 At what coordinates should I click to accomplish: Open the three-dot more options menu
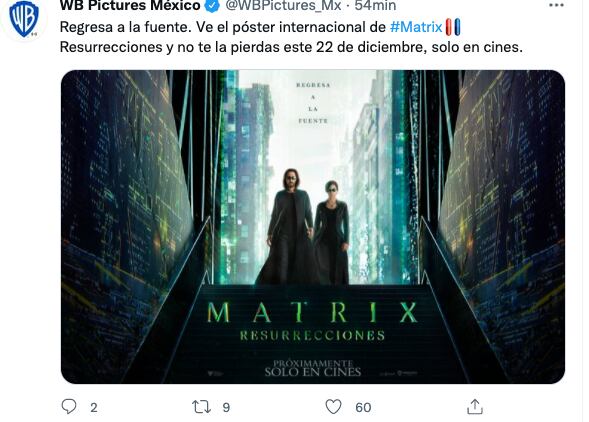click(556, 5)
